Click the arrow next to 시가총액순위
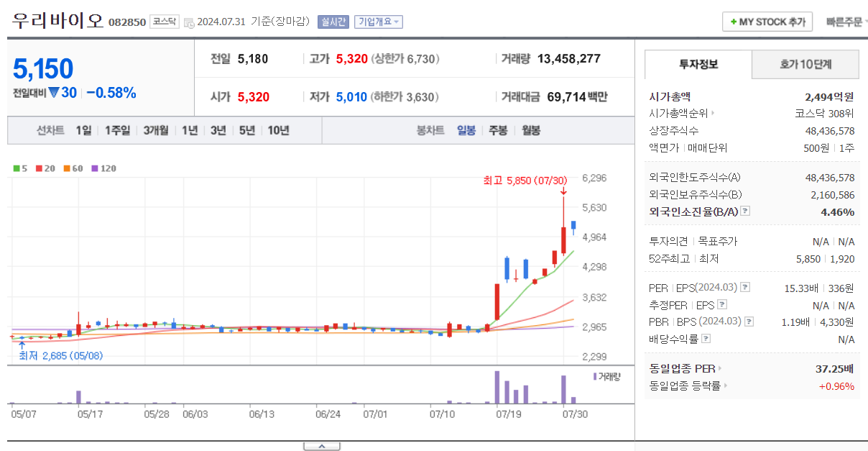Screen dimensions: 868x451 [713, 114]
